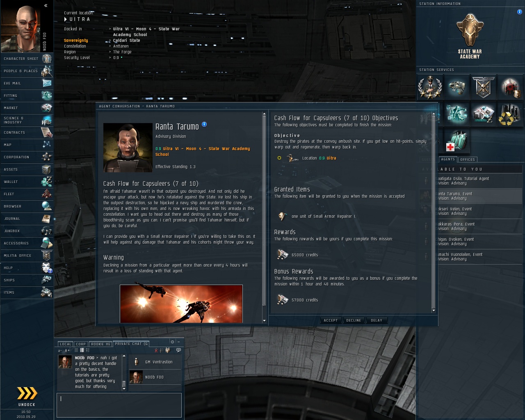Collapse the Neocom sidebar with the chevron
This screenshot has width=525, height=420.
coord(46,5)
